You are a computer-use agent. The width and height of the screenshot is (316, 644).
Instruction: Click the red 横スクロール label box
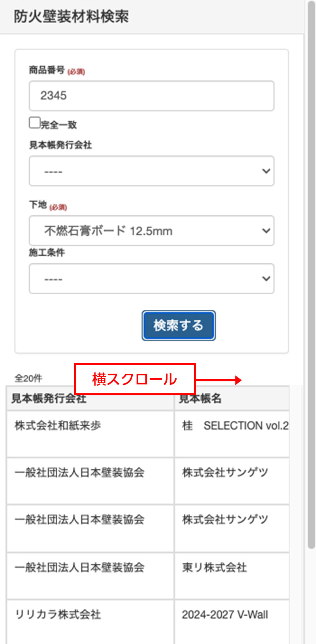pyautogui.click(x=135, y=379)
